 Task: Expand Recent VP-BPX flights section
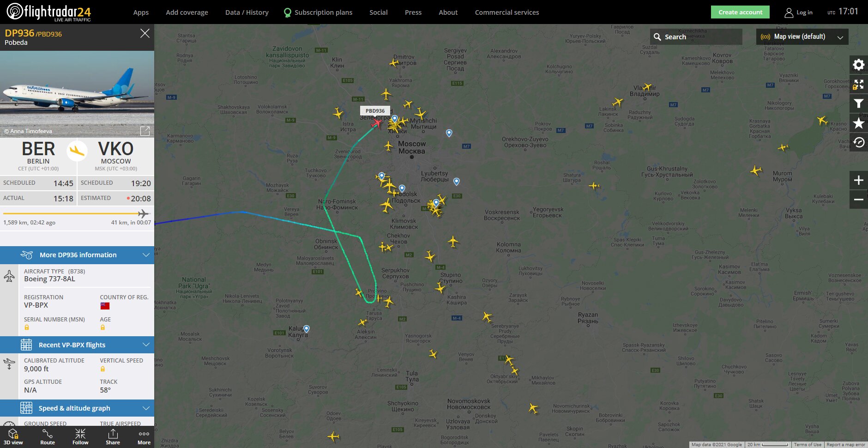click(x=77, y=345)
